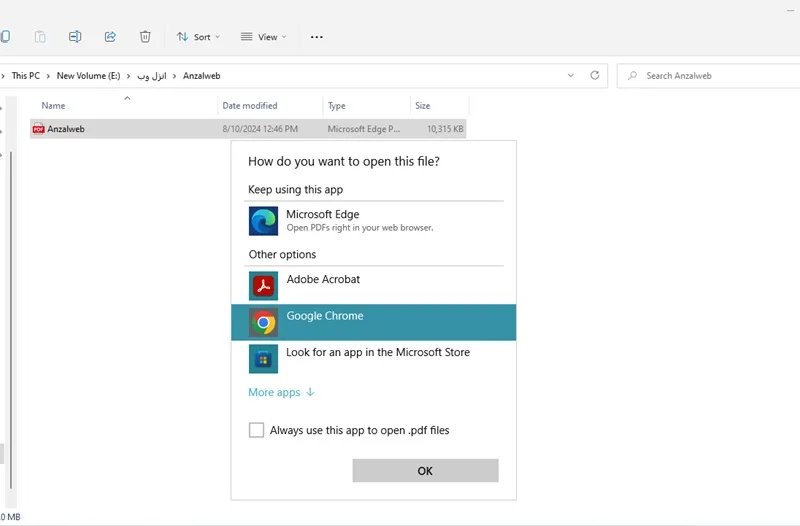Click the Microsoft Edge app icon

[x=263, y=221]
